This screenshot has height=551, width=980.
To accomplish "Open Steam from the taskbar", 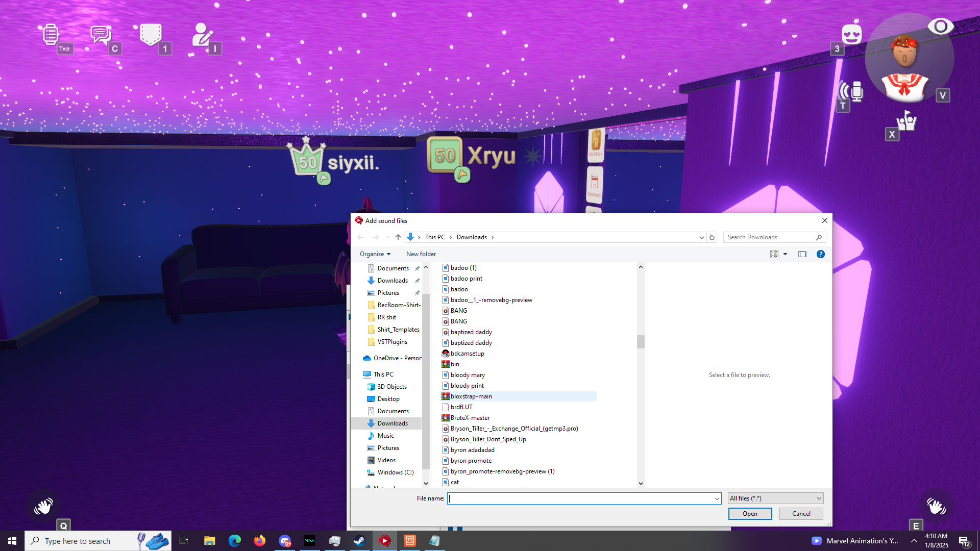I will pos(359,541).
